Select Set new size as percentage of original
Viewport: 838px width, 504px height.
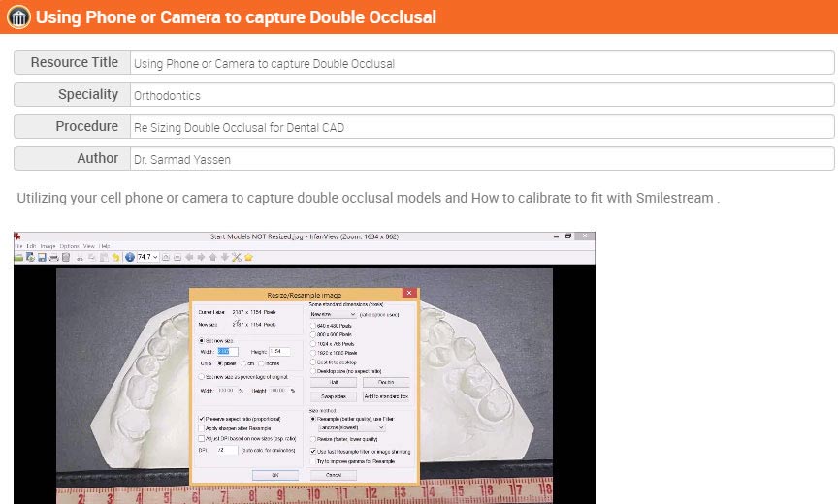tap(202, 377)
